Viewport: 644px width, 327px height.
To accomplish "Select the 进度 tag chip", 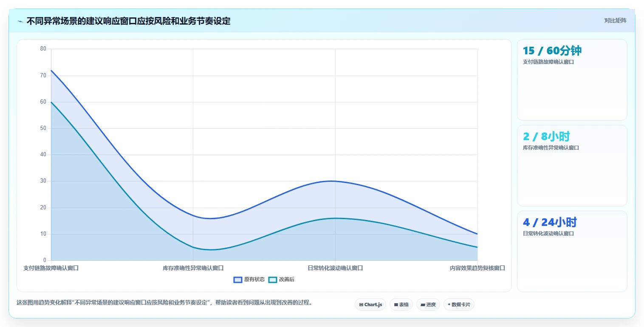I will tap(428, 304).
